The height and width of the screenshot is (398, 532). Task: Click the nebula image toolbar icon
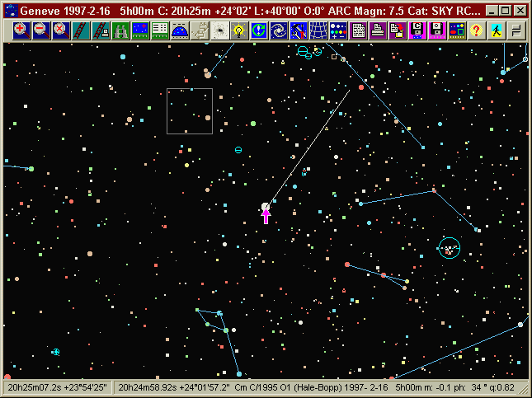click(219, 30)
